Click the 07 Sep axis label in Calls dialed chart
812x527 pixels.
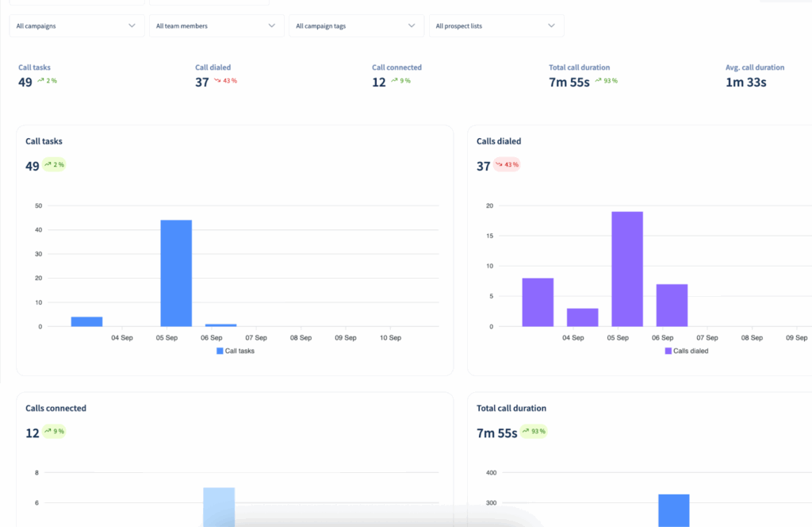tap(707, 338)
